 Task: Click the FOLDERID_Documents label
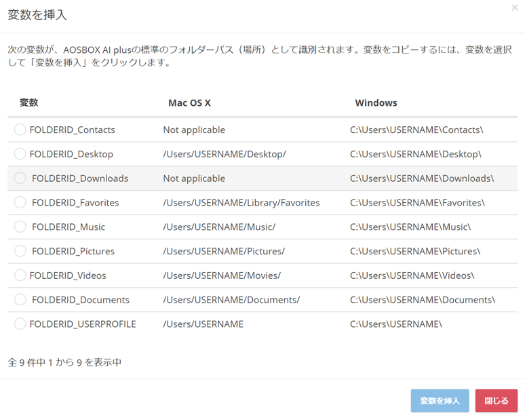click(80, 300)
